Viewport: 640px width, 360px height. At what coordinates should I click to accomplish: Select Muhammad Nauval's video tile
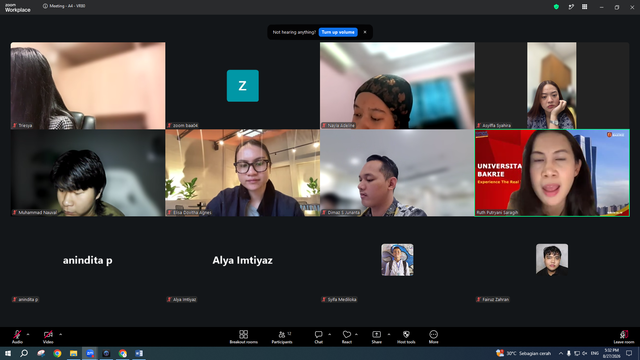(x=88, y=173)
